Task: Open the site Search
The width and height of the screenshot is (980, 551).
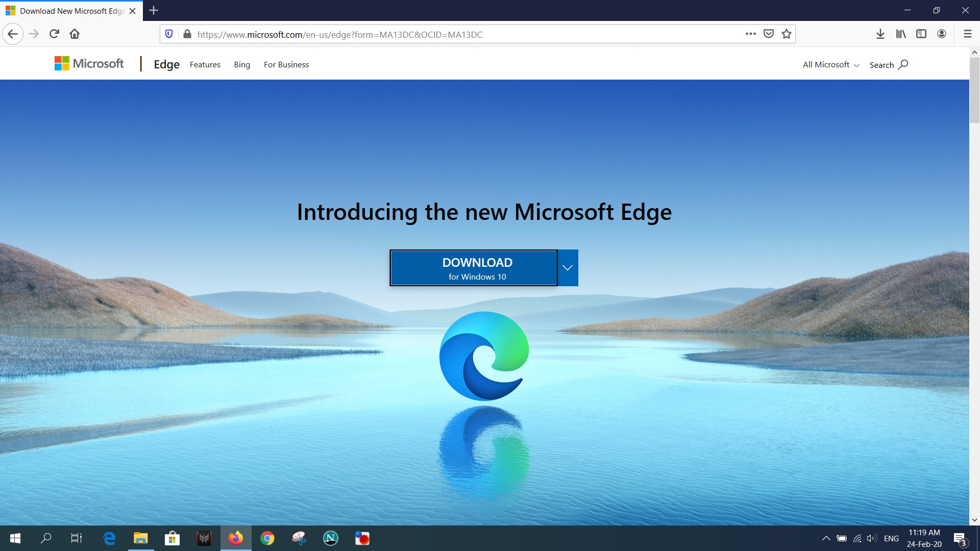Action: point(889,65)
